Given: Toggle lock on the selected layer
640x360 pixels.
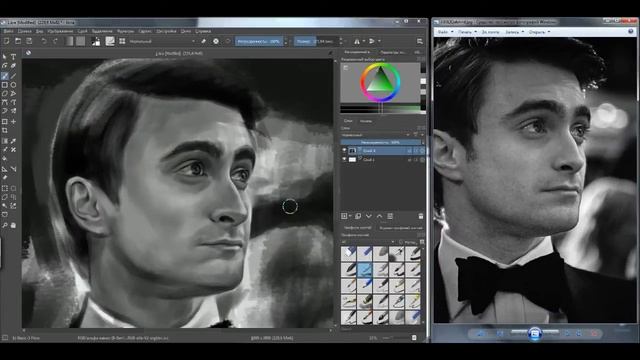Looking at the screenshot, I should pos(409,151).
